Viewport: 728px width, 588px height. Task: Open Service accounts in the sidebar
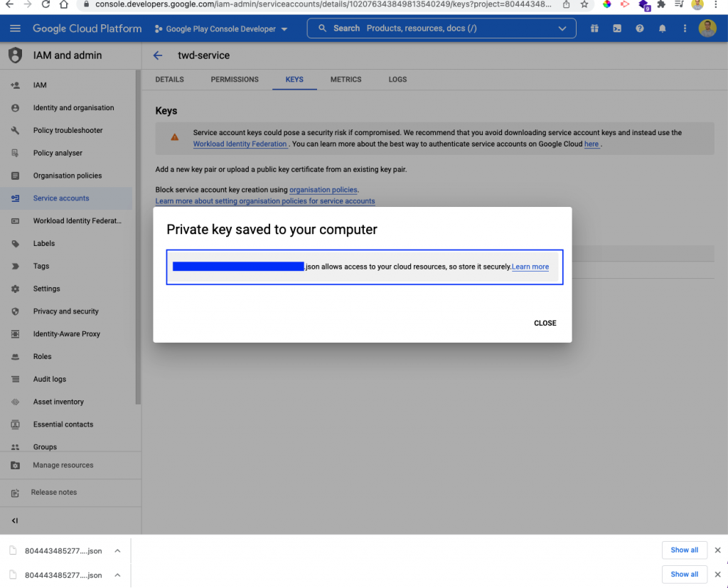click(66, 198)
